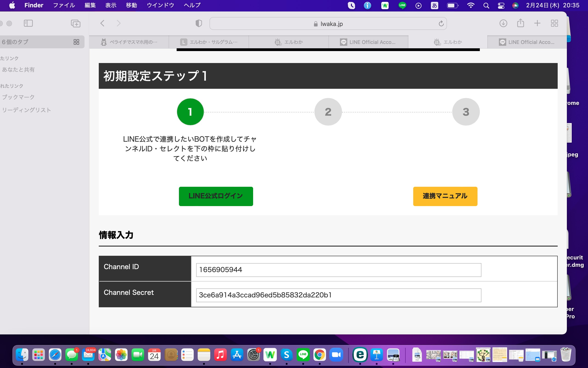Show tab overview grid icon
Viewport: 588px width, 368px height.
(554, 23)
